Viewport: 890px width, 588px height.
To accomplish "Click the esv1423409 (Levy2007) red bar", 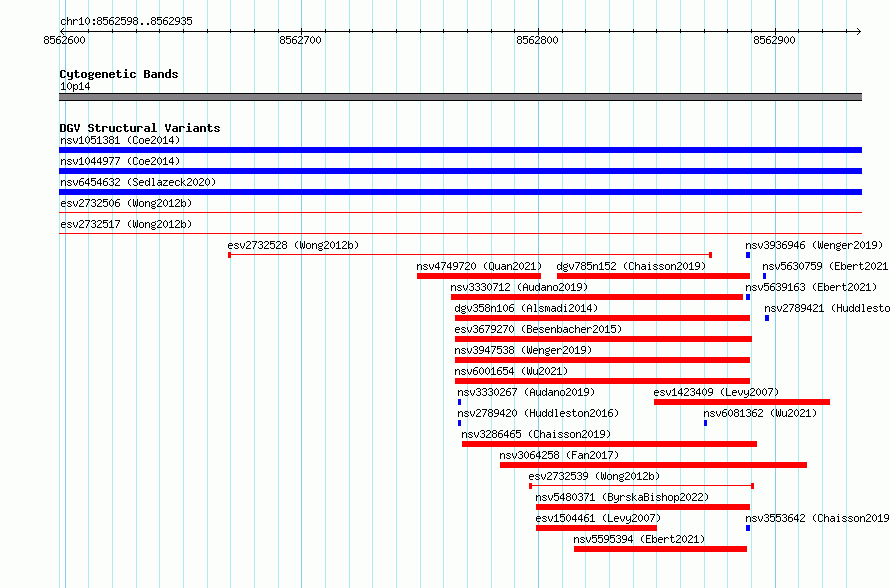I will point(742,402).
